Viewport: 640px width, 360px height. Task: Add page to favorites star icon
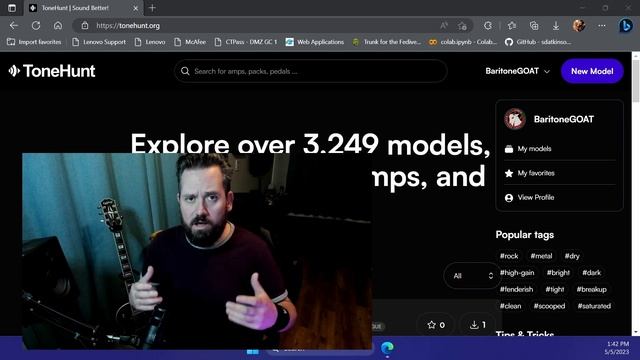tap(462, 26)
